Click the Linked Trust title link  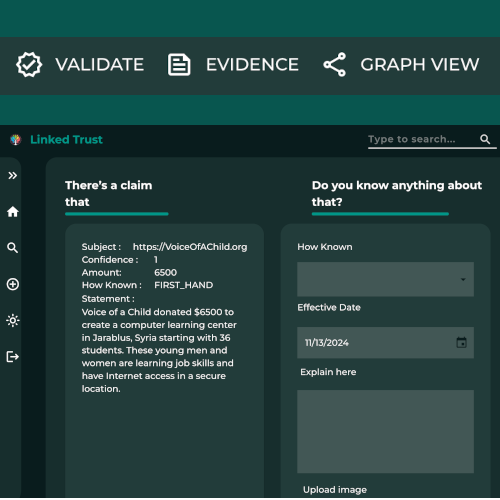point(66,139)
